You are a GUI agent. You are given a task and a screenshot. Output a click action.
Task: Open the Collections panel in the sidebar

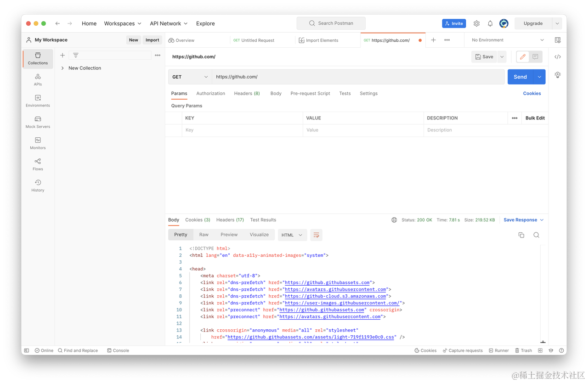click(x=38, y=58)
